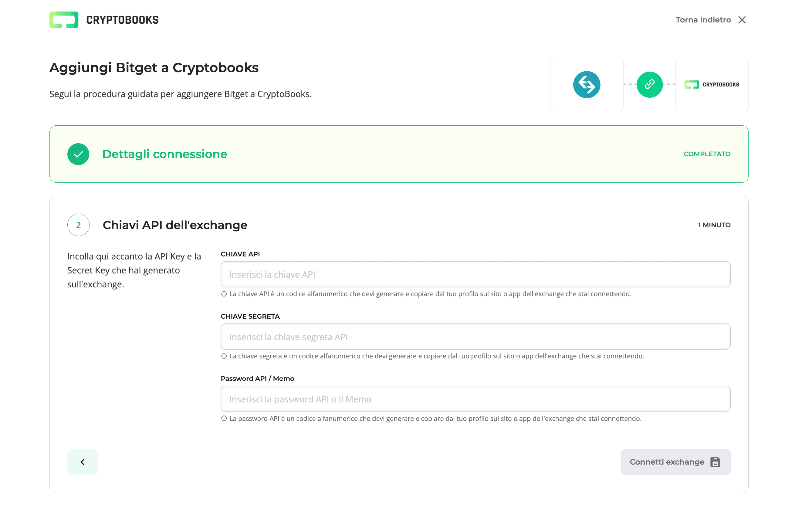Click the Inserisci la password API o il Memo field
Viewport: 812px width, 525px height.
[475, 399]
